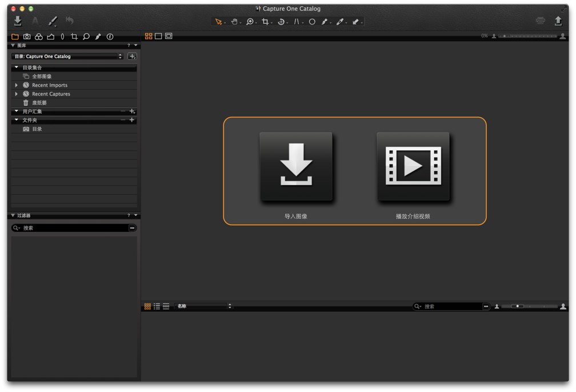Select the Local Adjustment brush cursor tool
Image resolution: width=576 pixels, height=392 pixels.
[325, 22]
